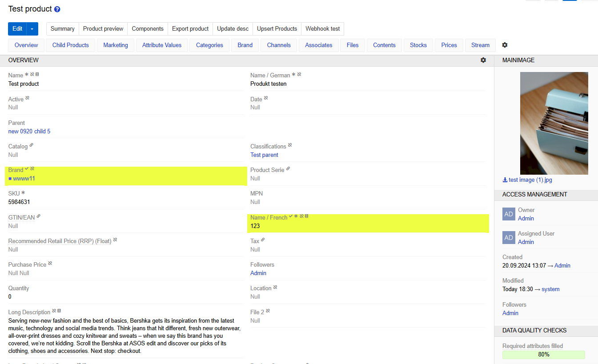Click the main image thumbnail of file box
Image resolution: width=598 pixels, height=364 pixels.
554,123
